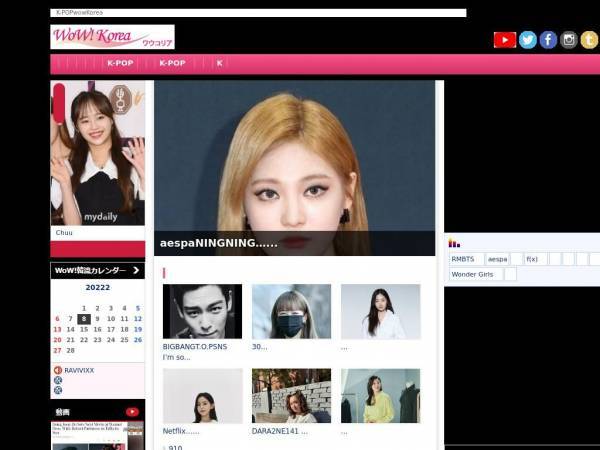Image resolution: width=600 pixels, height=450 pixels.
Task: Click the WoW! Korea logo
Action: [x=112, y=37]
